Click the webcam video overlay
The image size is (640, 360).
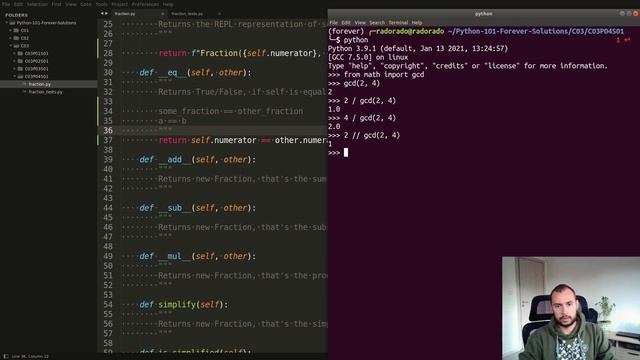[x=571, y=308]
